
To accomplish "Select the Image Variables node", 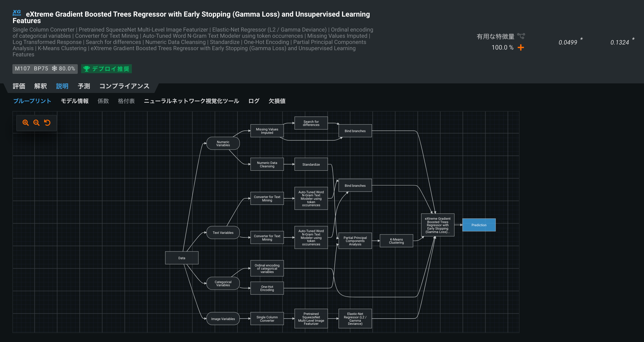I will [x=223, y=319].
